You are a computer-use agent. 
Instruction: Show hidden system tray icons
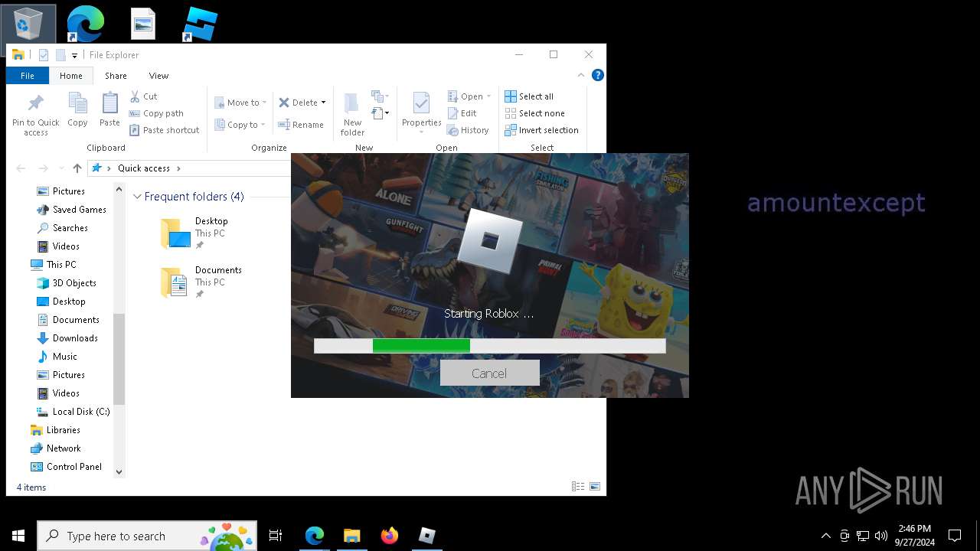(825, 536)
